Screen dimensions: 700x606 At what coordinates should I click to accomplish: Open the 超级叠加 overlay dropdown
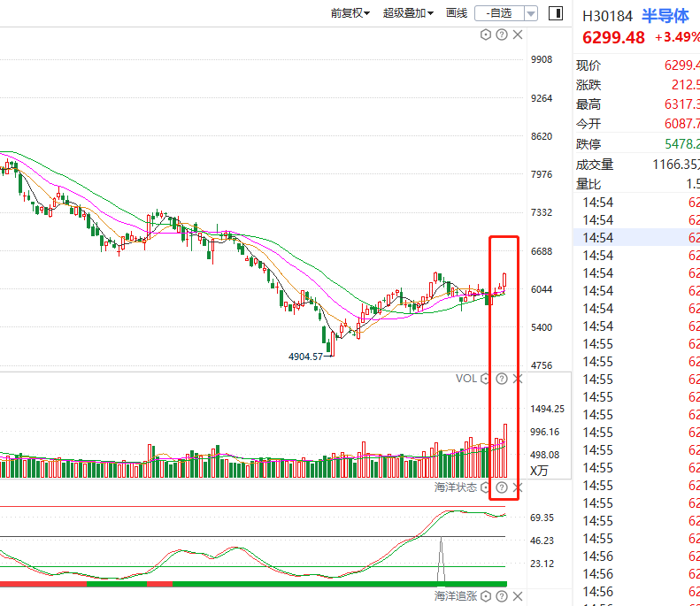coord(408,13)
